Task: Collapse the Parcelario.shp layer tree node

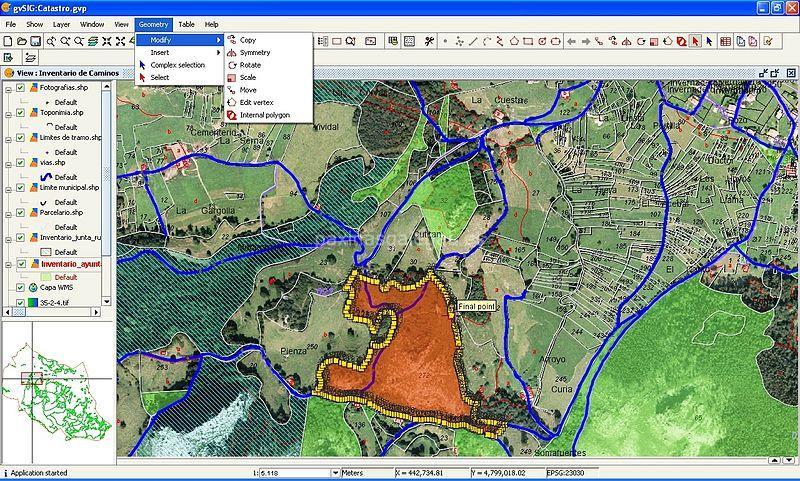Action: click(x=8, y=215)
